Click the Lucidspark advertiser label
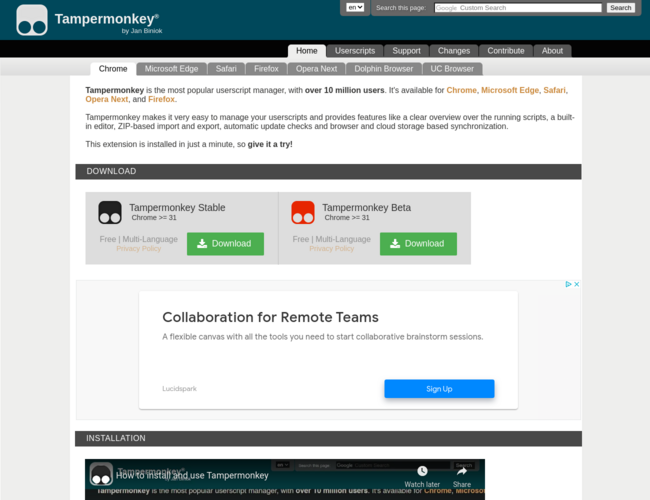 [179, 388]
